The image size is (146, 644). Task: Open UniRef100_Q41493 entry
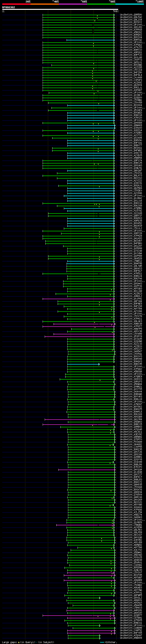click(x=131, y=239)
